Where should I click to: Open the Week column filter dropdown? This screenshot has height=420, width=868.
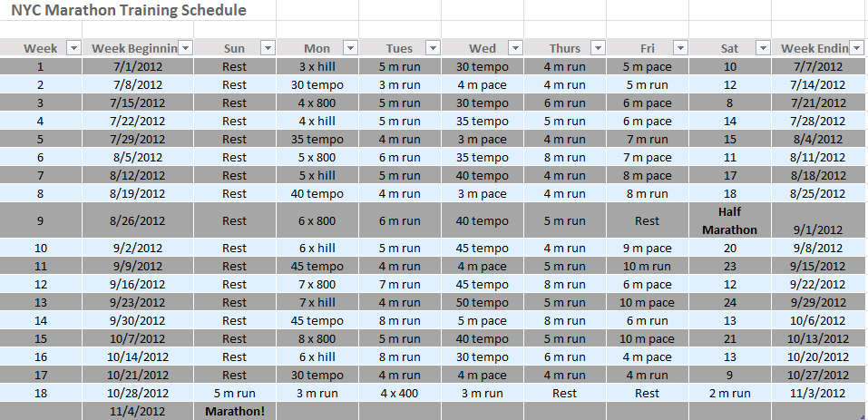click(x=74, y=48)
